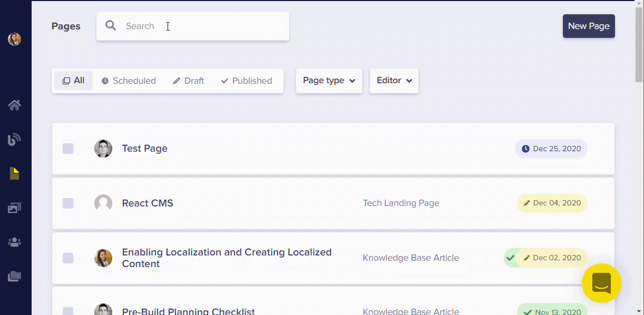The image size is (644, 315).
Task: Show only Published pages tab
Action: [246, 81]
